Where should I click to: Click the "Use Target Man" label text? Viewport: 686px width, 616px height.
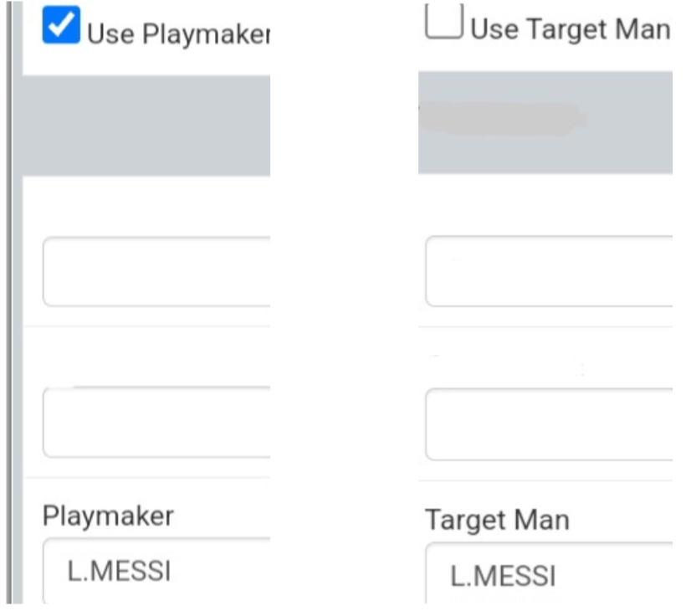[571, 29]
